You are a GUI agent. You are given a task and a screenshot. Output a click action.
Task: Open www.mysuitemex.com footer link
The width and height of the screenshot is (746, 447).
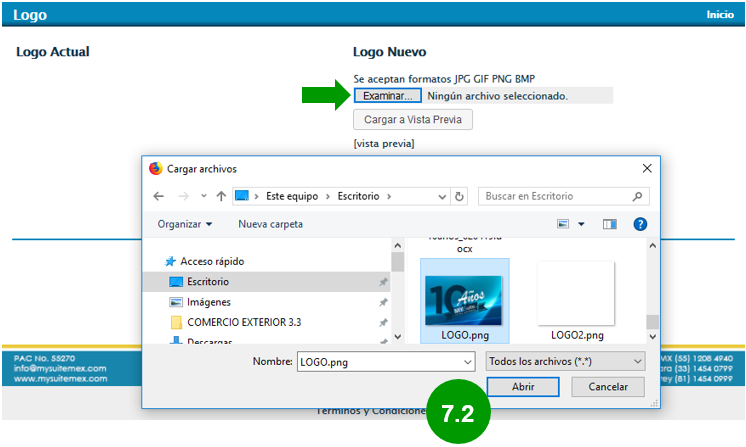(60, 379)
